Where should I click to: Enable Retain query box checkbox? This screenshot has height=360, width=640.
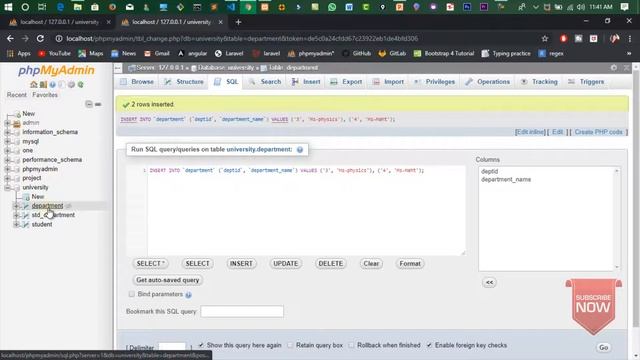click(290, 345)
